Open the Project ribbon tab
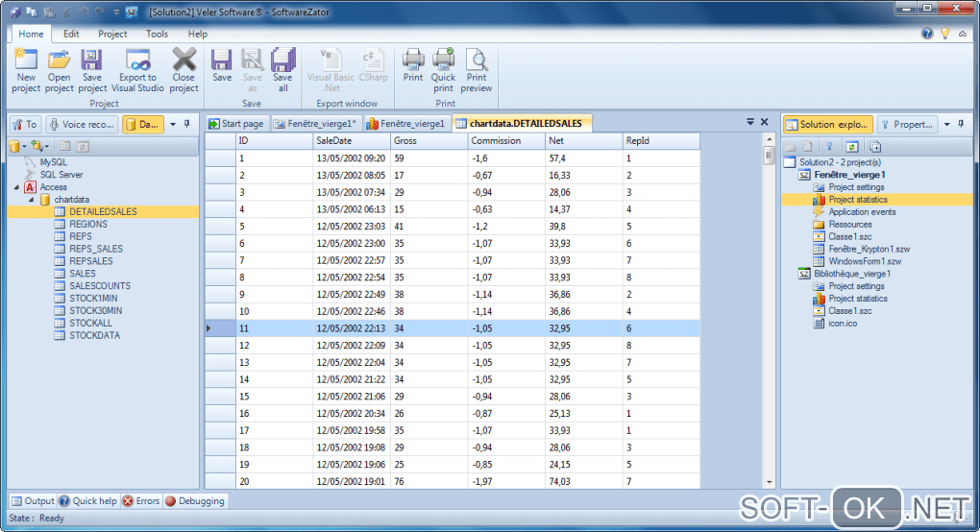This screenshot has height=532, width=980. click(x=112, y=34)
